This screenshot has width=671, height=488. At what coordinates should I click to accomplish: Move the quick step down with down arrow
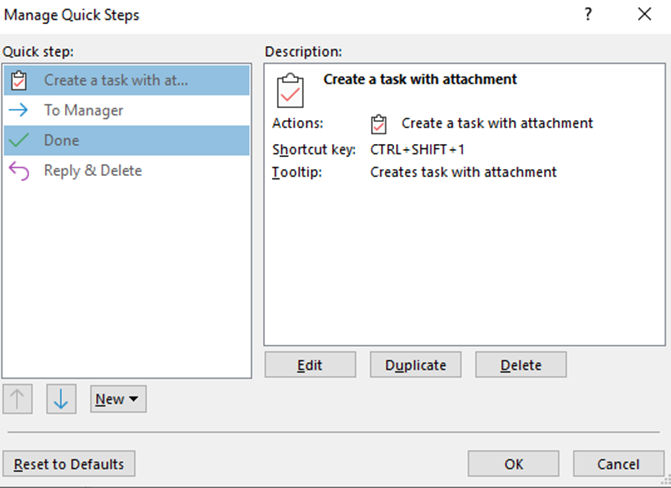click(x=61, y=399)
